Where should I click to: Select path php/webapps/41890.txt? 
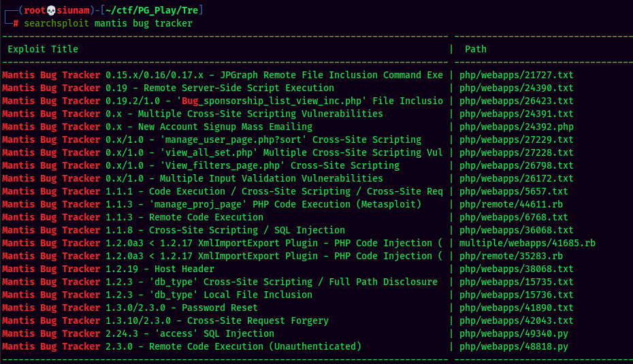pyautogui.click(x=517, y=308)
